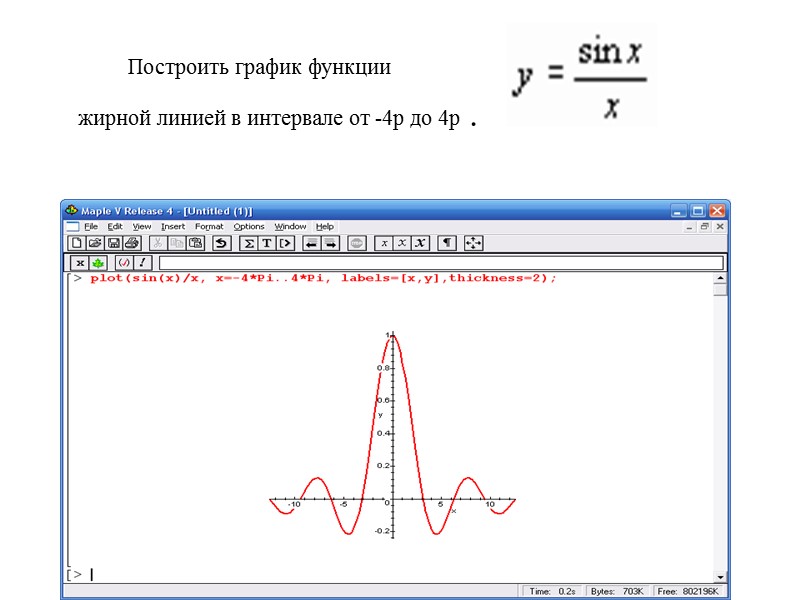Set zoom to largest x icon
800x600 pixels.
click(x=420, y=243)
